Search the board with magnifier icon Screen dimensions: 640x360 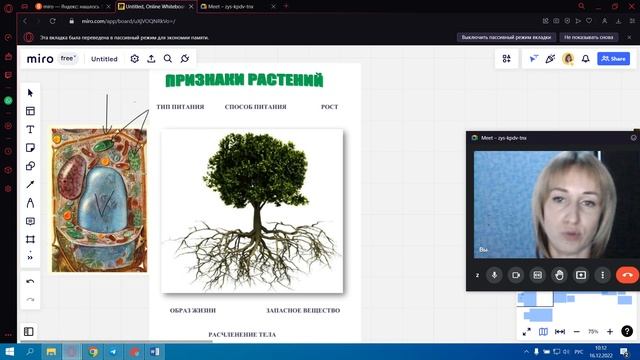(x=168, y=59)
